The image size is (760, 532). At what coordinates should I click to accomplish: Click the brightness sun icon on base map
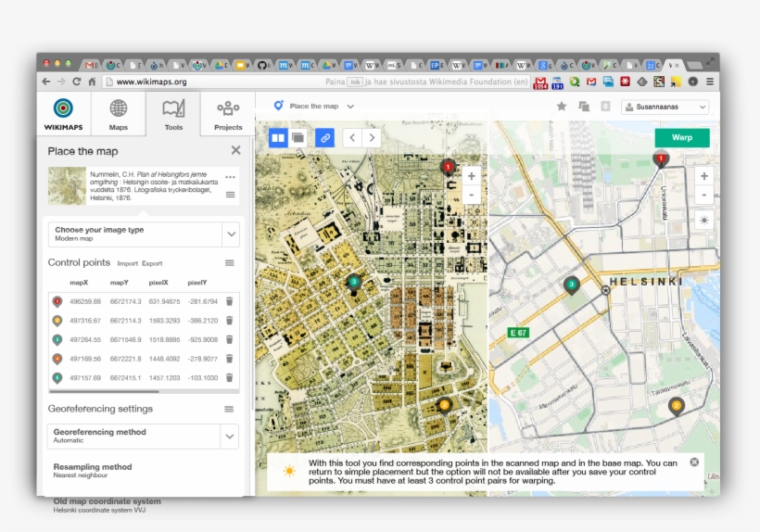(x=704, y=221)
